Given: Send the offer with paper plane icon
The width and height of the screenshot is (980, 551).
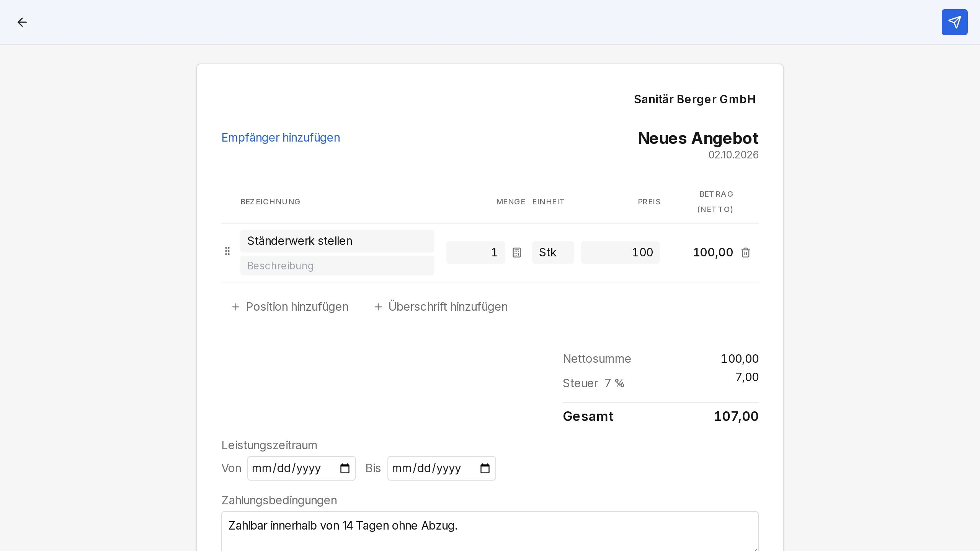Looking at the screenshot, I should click(x=954, y=22).
